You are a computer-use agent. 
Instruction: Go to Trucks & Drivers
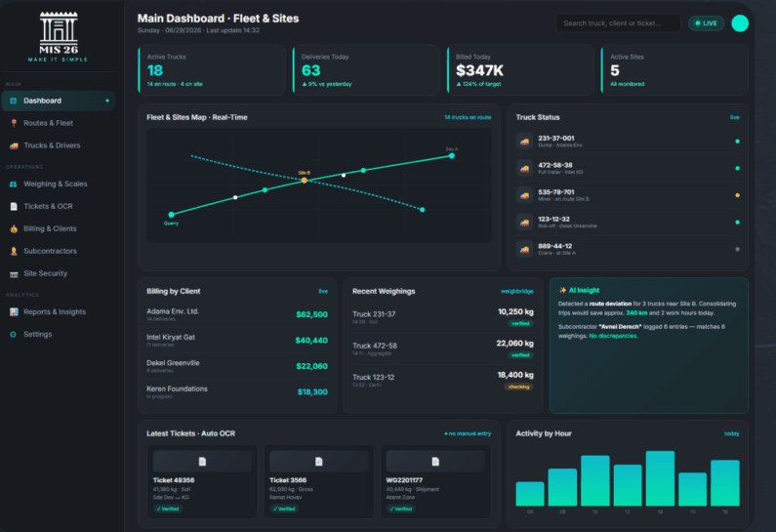click(x=59, y=145)
